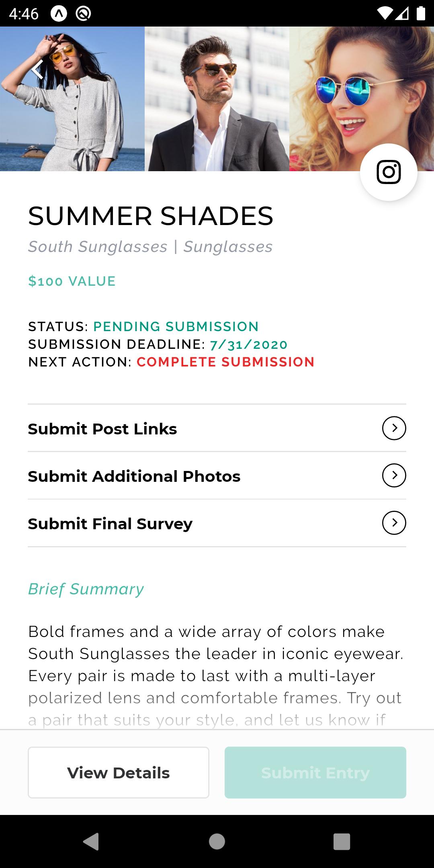This screenshot has width=434, height=868.
Task: Open Submit Additional Photos chevron arrow
Action: click(x=394, y=476)
